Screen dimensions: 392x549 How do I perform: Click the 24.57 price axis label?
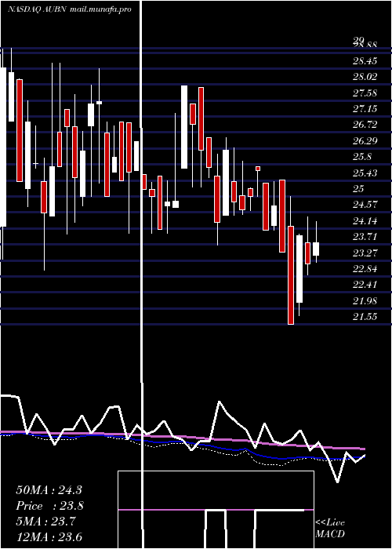click(x=365, y=205)
